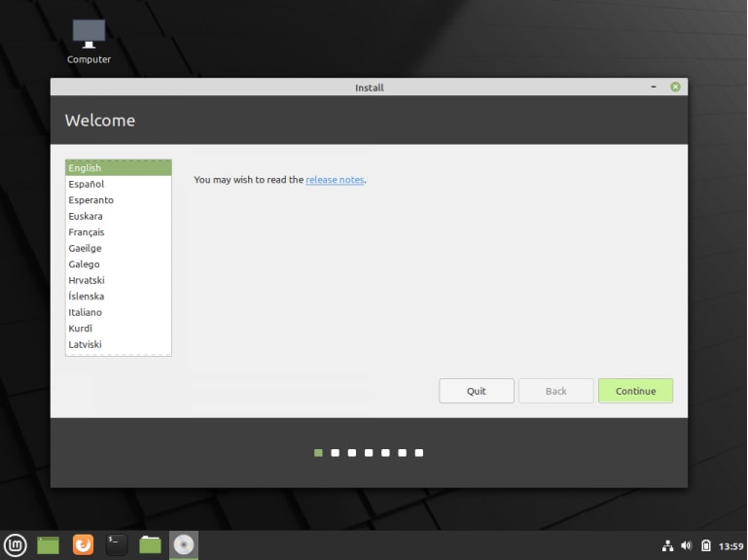Click the Install disc icon in the taskbar
Screen dimensions: 748x560
(x=184, y=544)
